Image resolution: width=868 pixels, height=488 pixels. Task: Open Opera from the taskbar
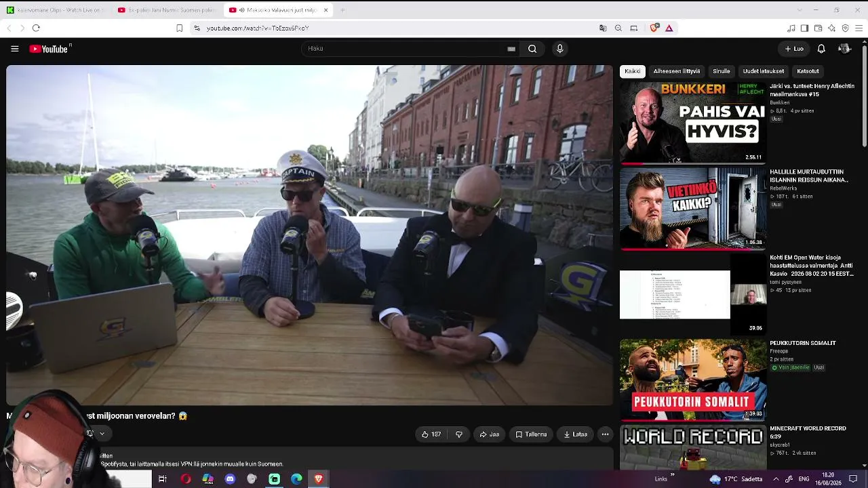coord(185,479)
